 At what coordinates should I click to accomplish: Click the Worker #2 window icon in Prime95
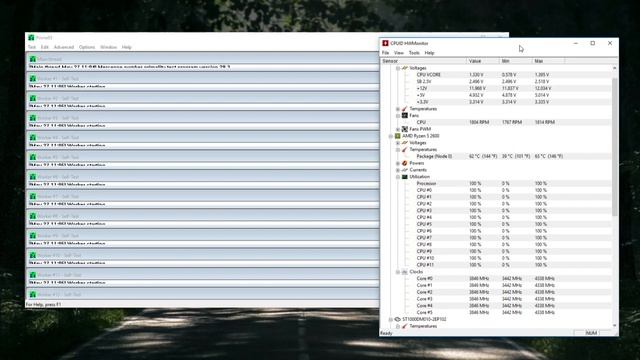click(x=33, y=98)
